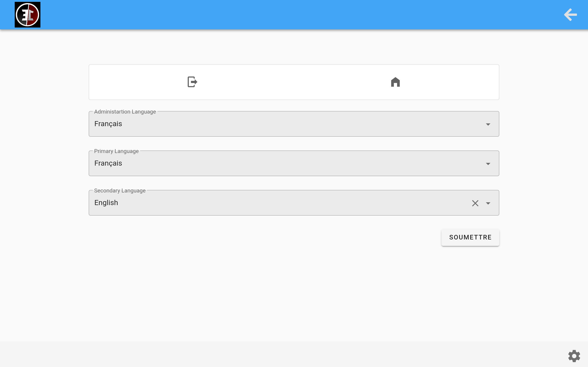Click the Secondary Language label text
This screenshot has height=367, width=588.
119,191
